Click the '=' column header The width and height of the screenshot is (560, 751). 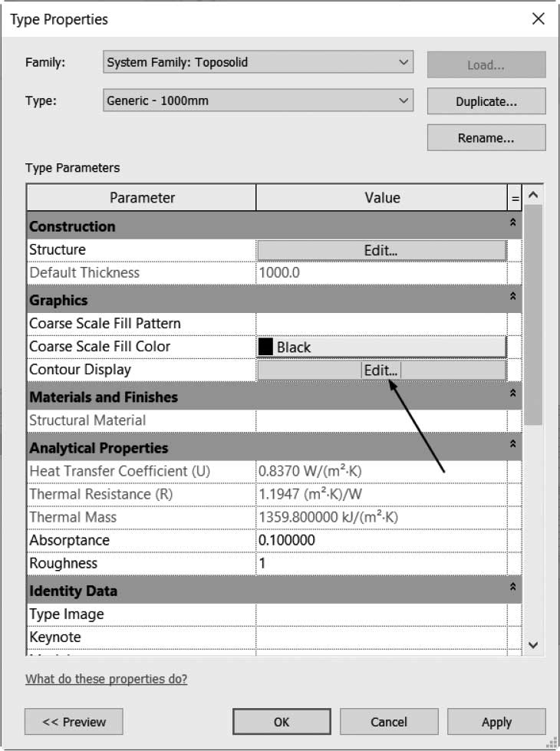click(515, 198)
